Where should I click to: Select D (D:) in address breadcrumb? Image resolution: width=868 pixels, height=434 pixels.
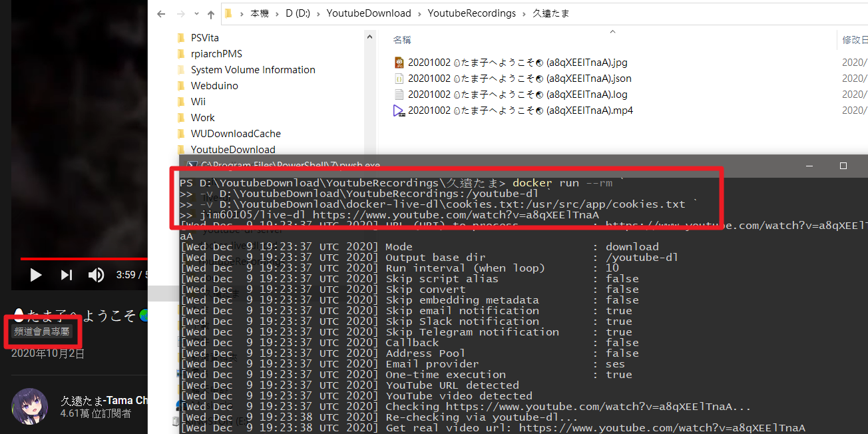tap(298, 13)
